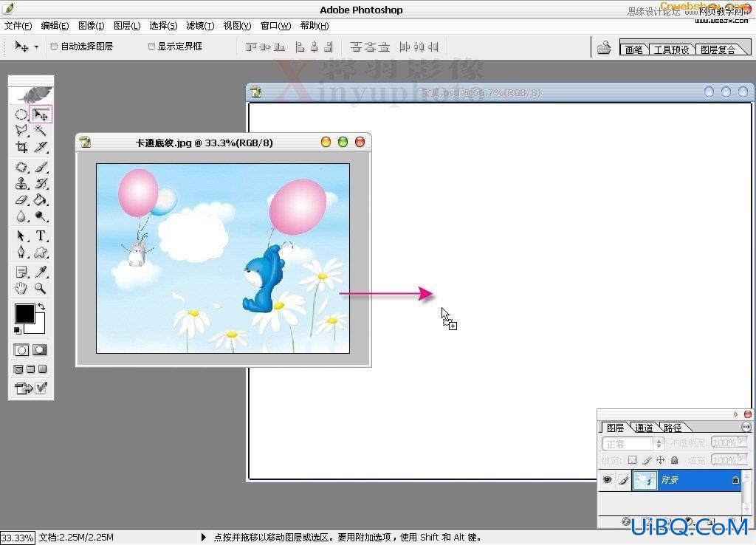The height and width of the screenshot is (545, 756).
Task: Select the Healing Brush tool
Action: [x=21, y=168]
